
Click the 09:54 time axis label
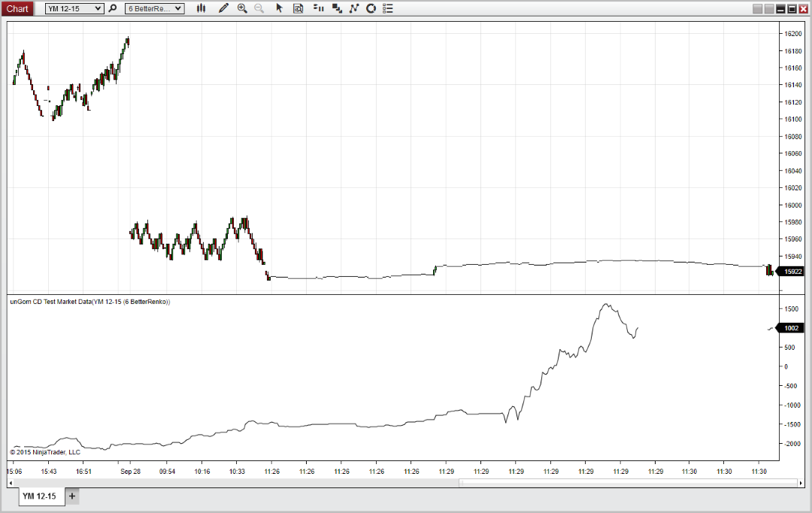[x=167, y=472]
